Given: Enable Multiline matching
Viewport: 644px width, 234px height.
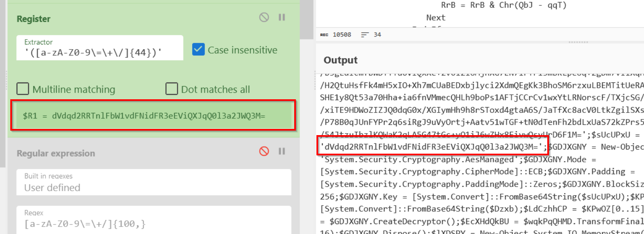Looking at the screenshot, I should 23,89.
